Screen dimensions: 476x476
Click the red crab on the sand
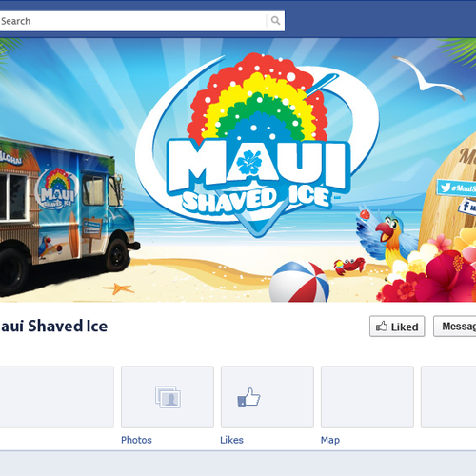(349, 266)
